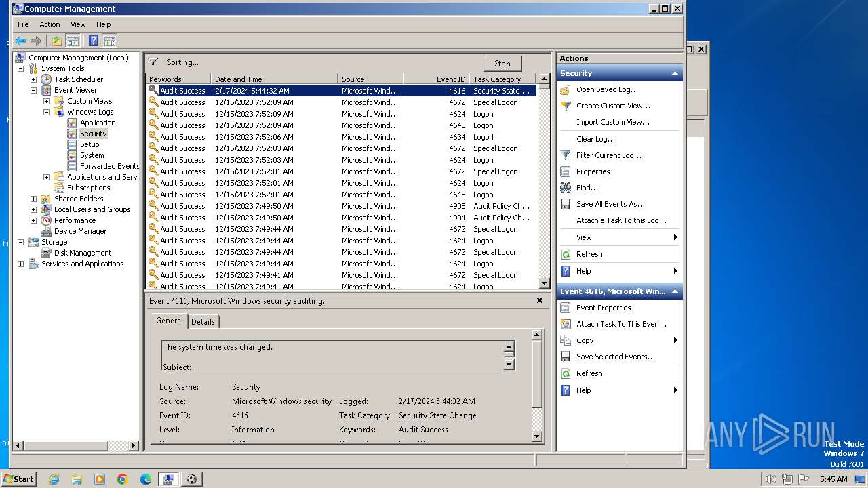The width and height of the screenshot is (868, 488).
Task: Expand the Task Scheduler node
Action: click(x=33, y=79)
